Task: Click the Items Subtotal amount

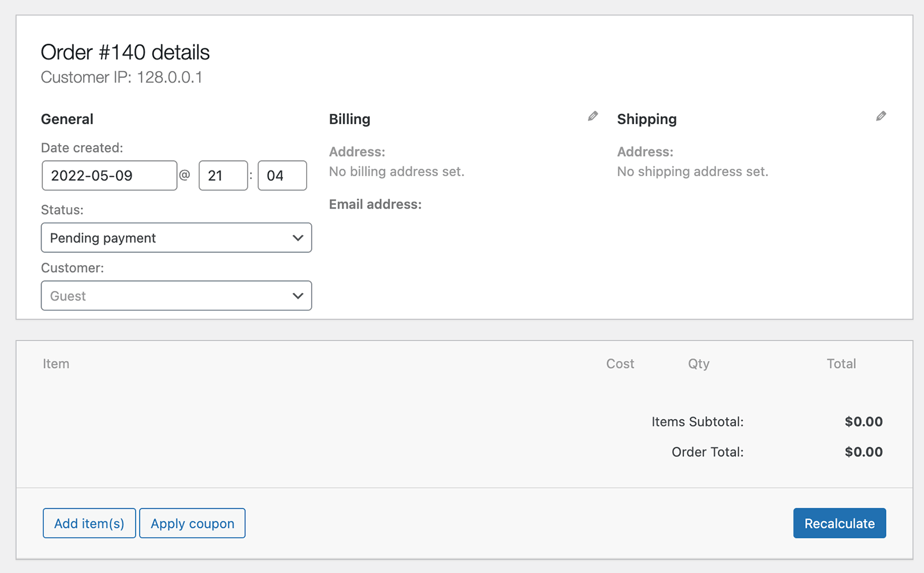Action: coord(864,421)
